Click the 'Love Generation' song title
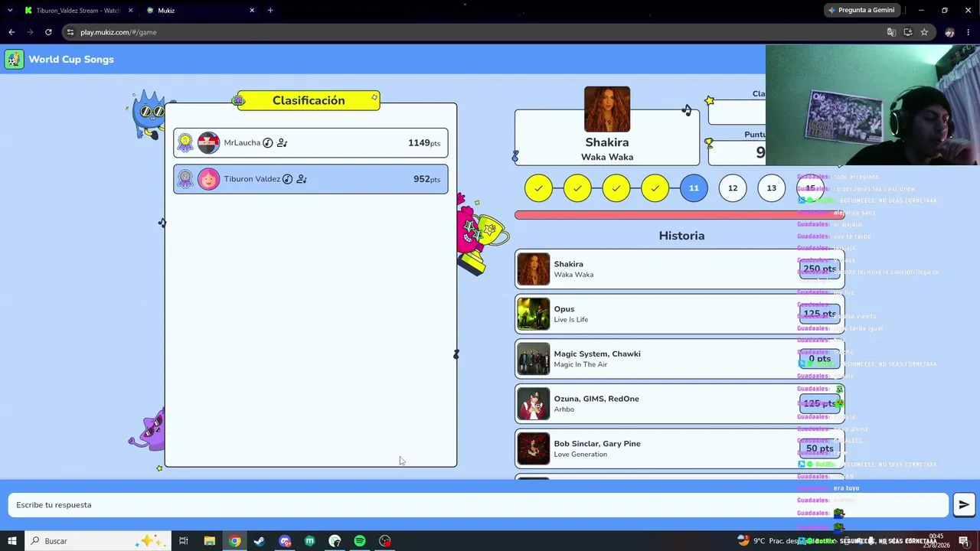 click(x=580, y=455)
